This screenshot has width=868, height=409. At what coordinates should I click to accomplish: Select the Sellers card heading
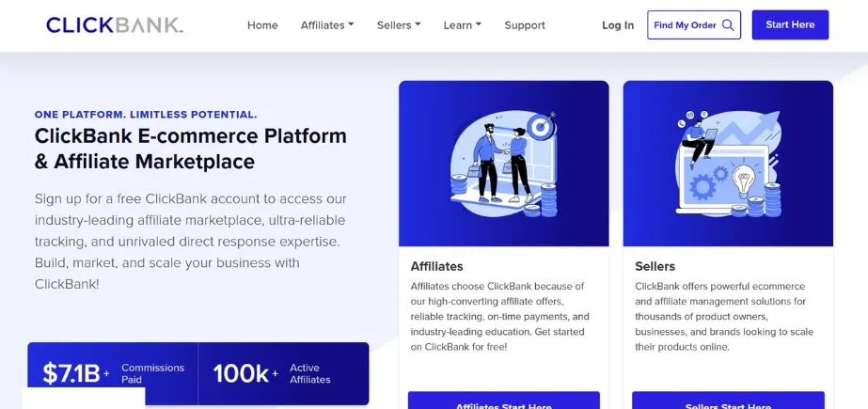[655, 266]
